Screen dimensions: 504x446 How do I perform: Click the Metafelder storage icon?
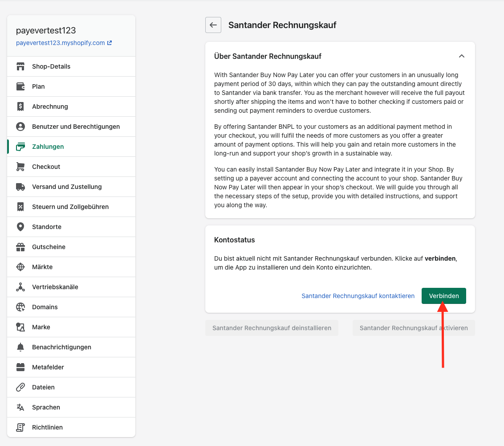coord(20,367)
